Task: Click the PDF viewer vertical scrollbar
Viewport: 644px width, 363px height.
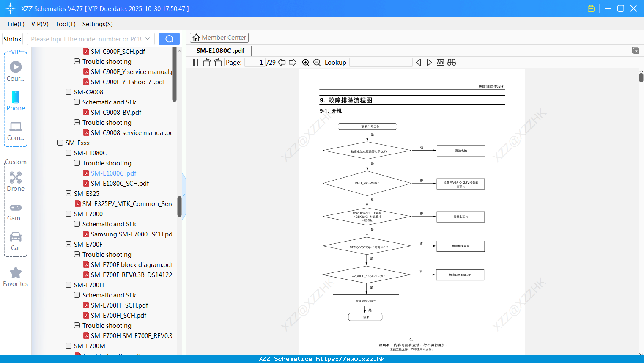Action: [x=641, y=77]
